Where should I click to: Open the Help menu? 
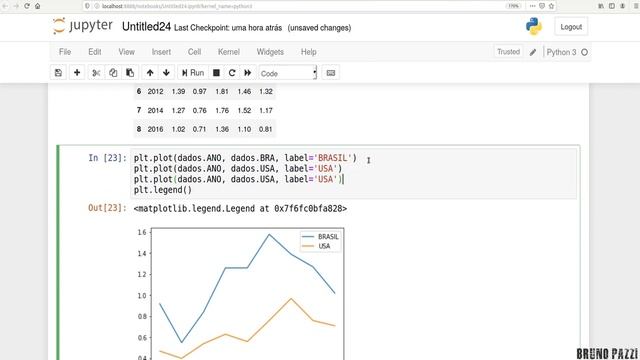[x=309, y=52]
